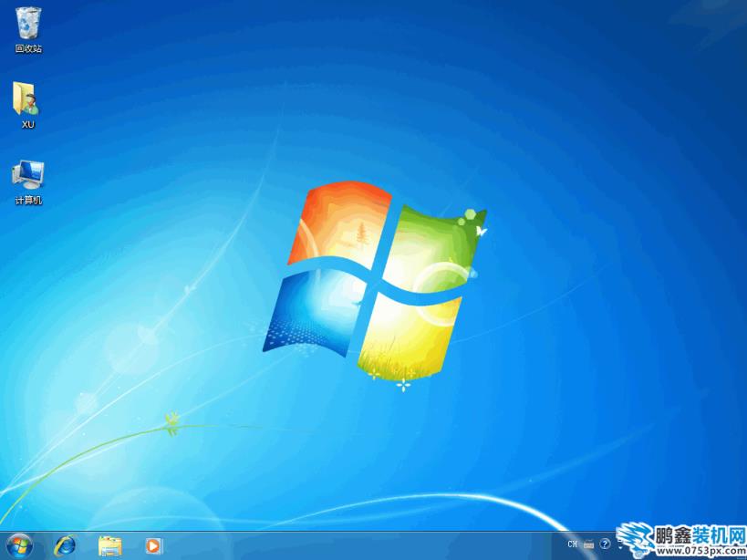Screen dimensions: 747x560
Task: Select the XU user folder icon
Action: [26, 99]
